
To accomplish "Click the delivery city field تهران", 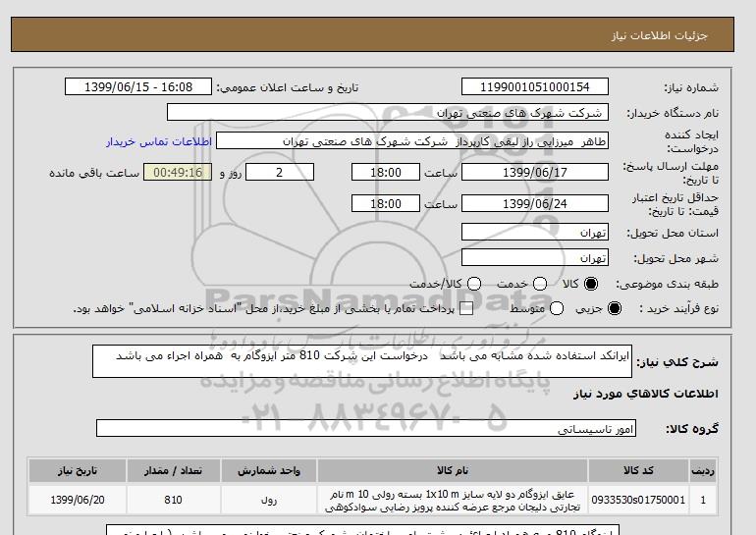I will (535, 258).
